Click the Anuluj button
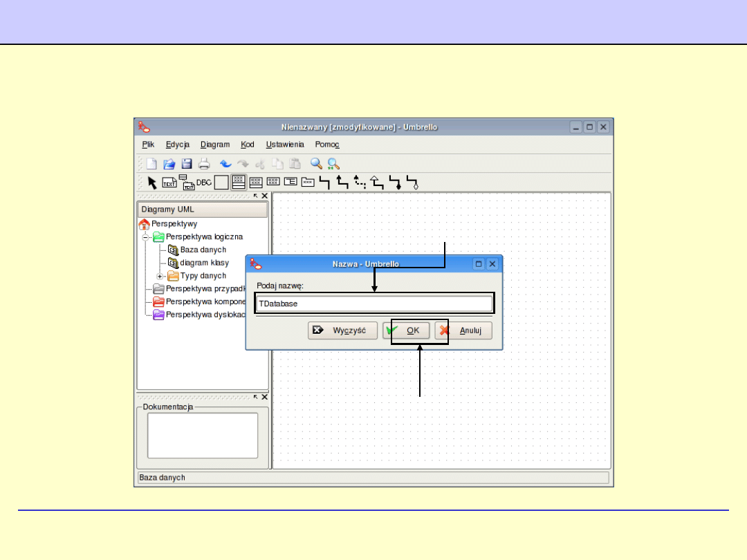 click(x=463, y=330)
